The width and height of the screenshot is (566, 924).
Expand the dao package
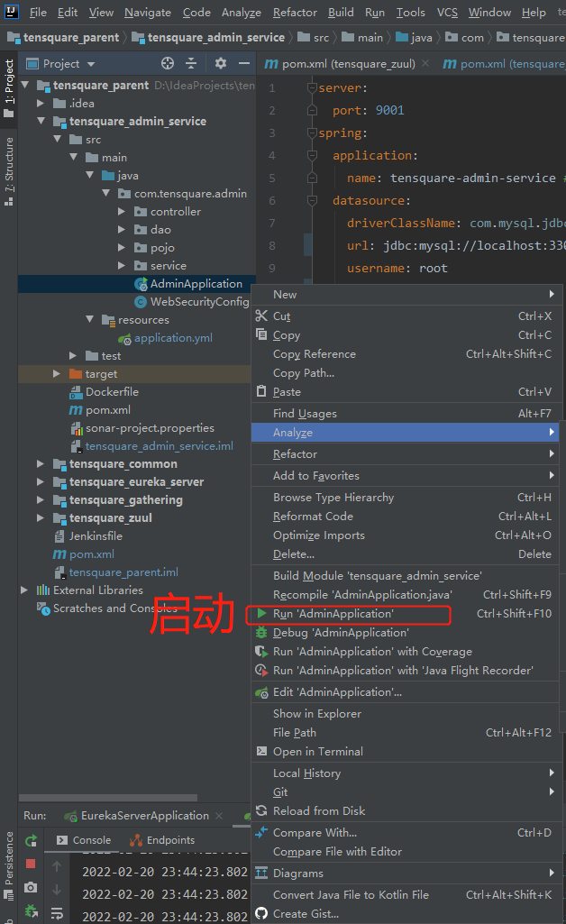(x=122, y=230)
